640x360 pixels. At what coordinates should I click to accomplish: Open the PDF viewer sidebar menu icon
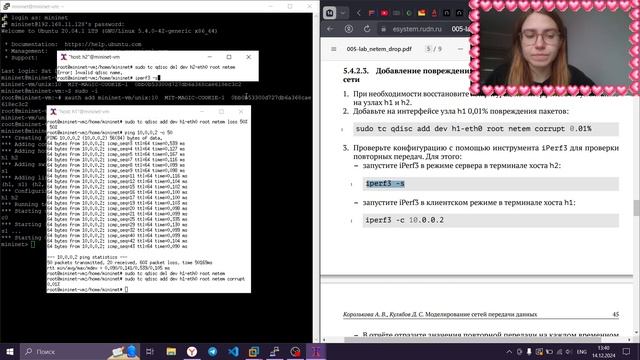pos(333,49)
